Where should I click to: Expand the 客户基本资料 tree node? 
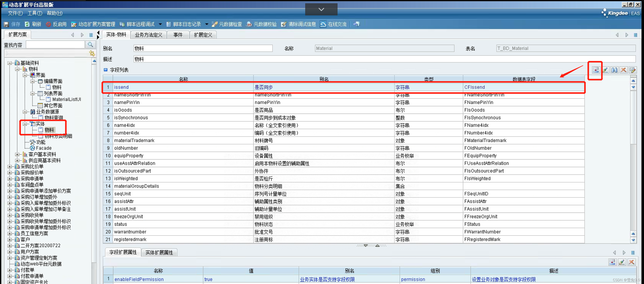17,154
